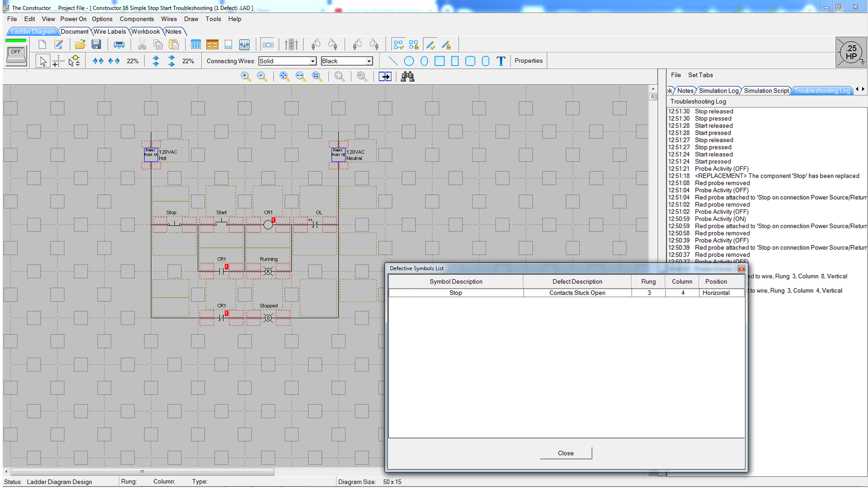The image size is (868, 488).
Task: Click the Print icon
Action: 119,44
